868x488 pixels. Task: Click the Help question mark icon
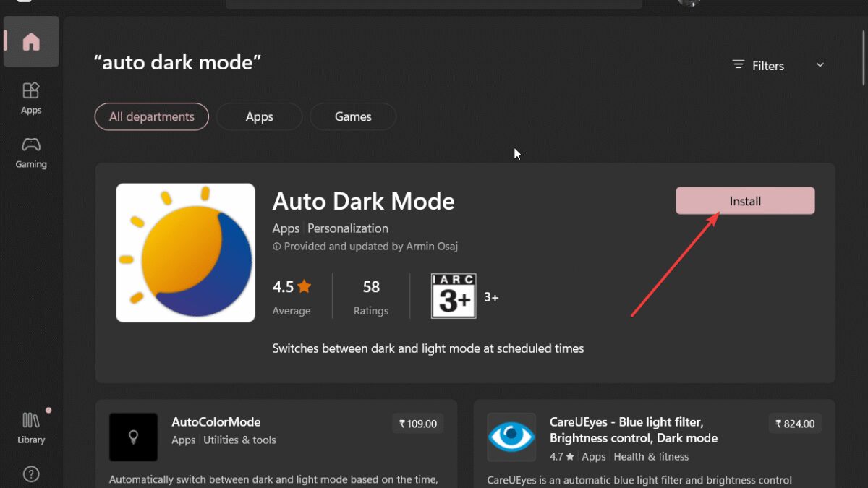click(x=31, y=474)
